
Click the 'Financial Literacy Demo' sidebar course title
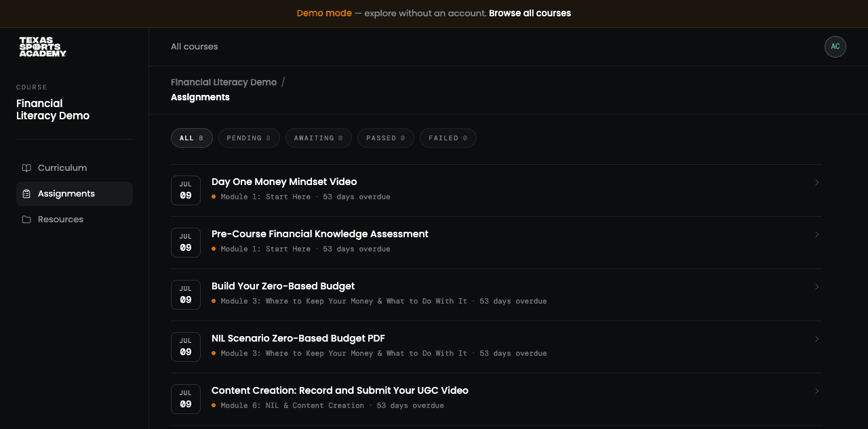click(53, 110)
